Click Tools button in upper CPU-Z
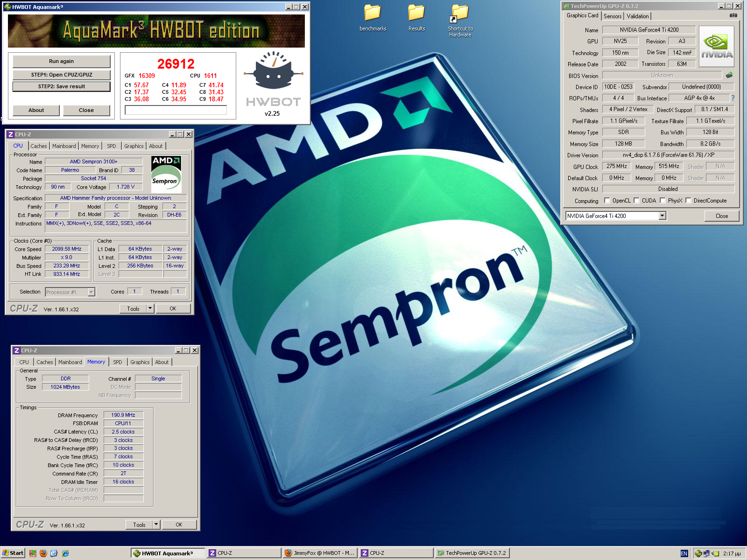747x560 pixels. [x=133, y=308]
